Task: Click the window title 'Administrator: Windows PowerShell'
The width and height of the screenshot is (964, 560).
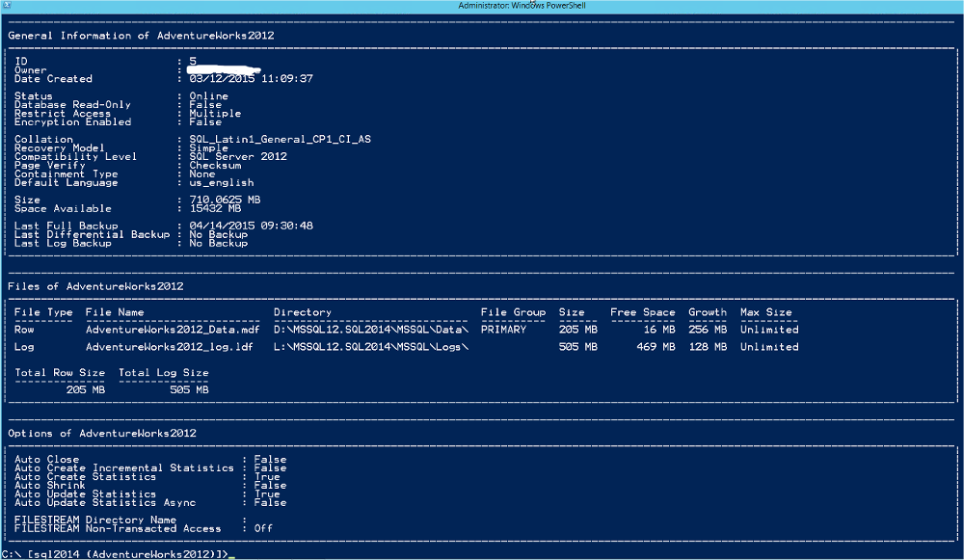Action: point(522,6)
